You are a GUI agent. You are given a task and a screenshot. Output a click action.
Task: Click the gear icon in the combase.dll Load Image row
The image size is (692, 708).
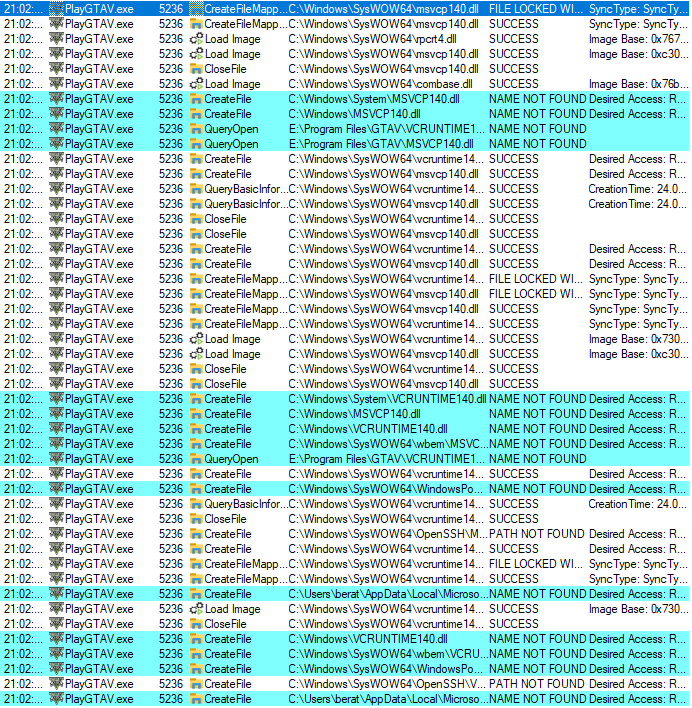[x=196, y=84]
